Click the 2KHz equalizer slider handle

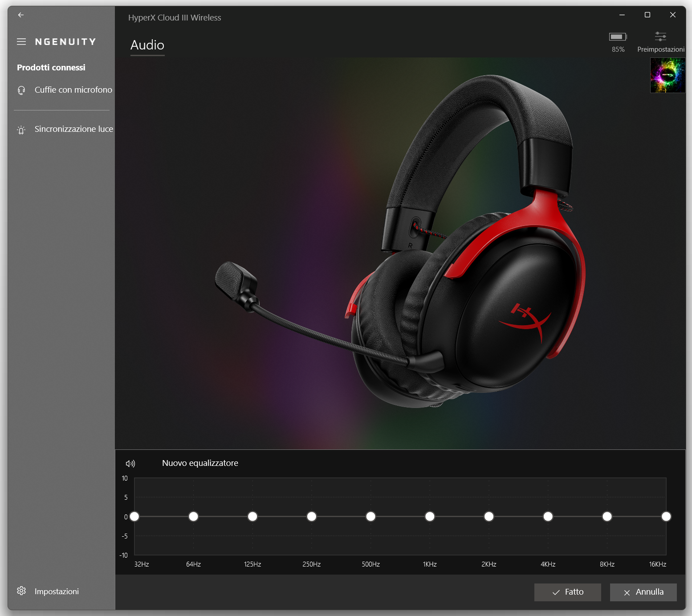pyautogui.click(x=489, y=517)
